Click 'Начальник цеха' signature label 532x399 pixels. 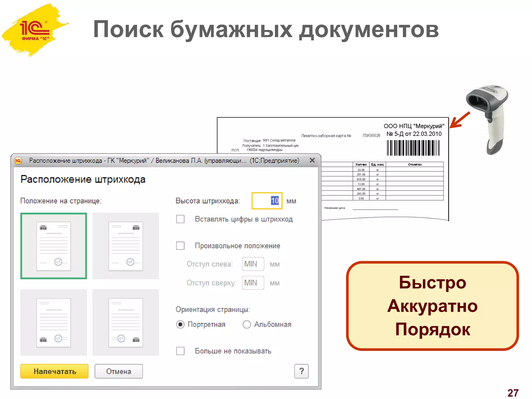point(334,208)
